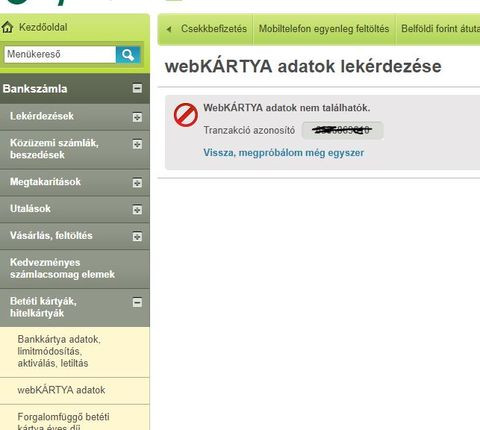Select Betéti kártyák, hitelkártyák menu item
This screenshot has height=430, width=480.
click(x=43, y=307)
